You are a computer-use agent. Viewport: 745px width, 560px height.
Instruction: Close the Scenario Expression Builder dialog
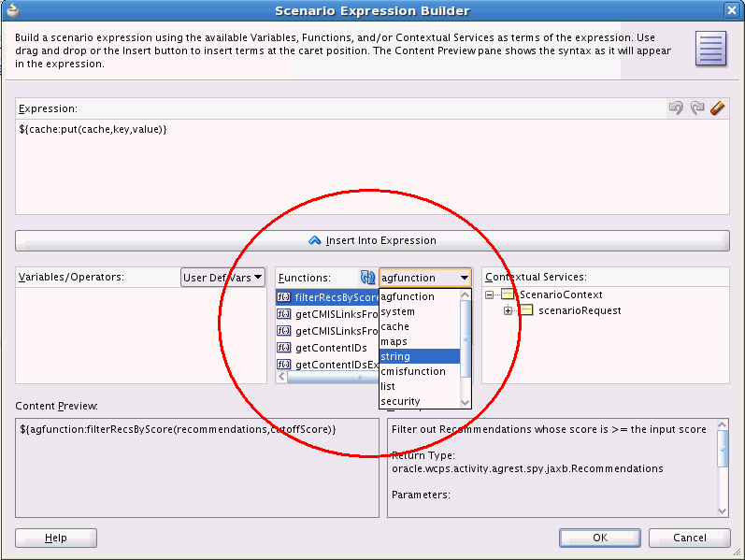[x=732, y=10]
